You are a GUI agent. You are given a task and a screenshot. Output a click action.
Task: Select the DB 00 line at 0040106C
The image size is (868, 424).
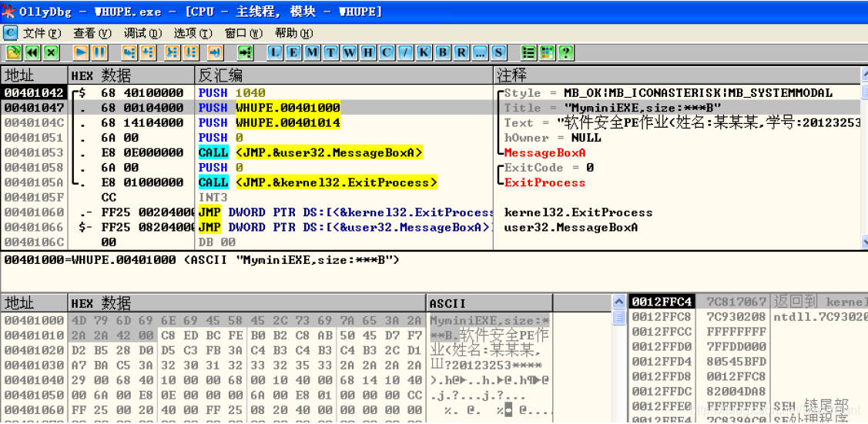(x=431, y=242)
